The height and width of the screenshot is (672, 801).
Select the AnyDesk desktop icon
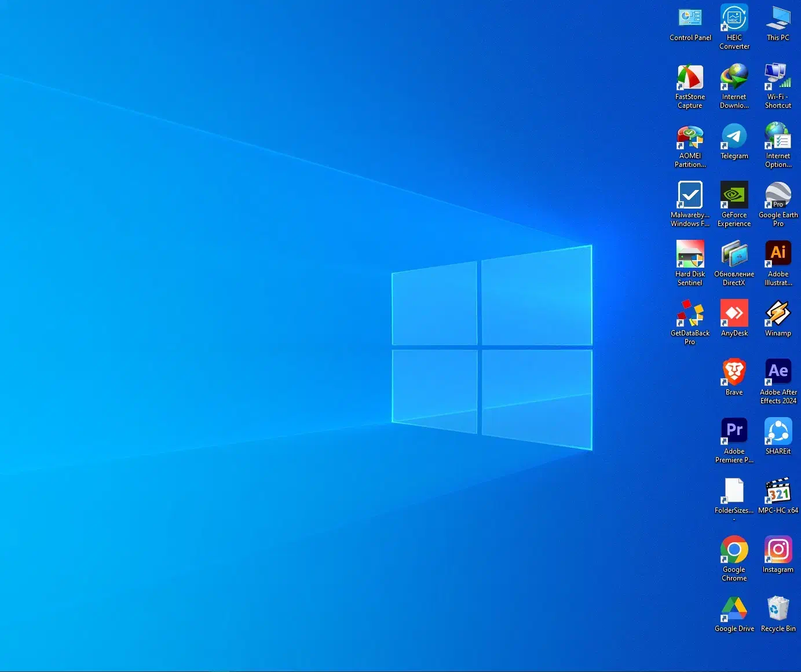coord(734,315)
